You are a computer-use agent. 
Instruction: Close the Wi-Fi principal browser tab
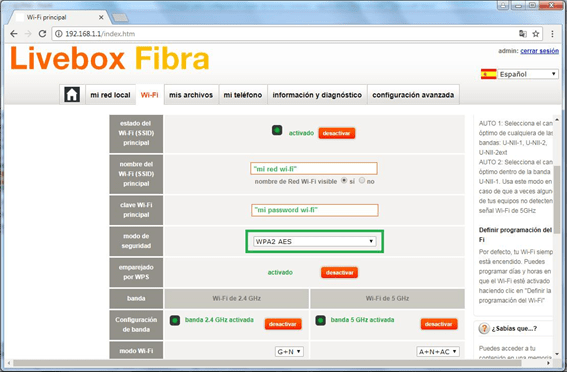(x=101, y=17)
